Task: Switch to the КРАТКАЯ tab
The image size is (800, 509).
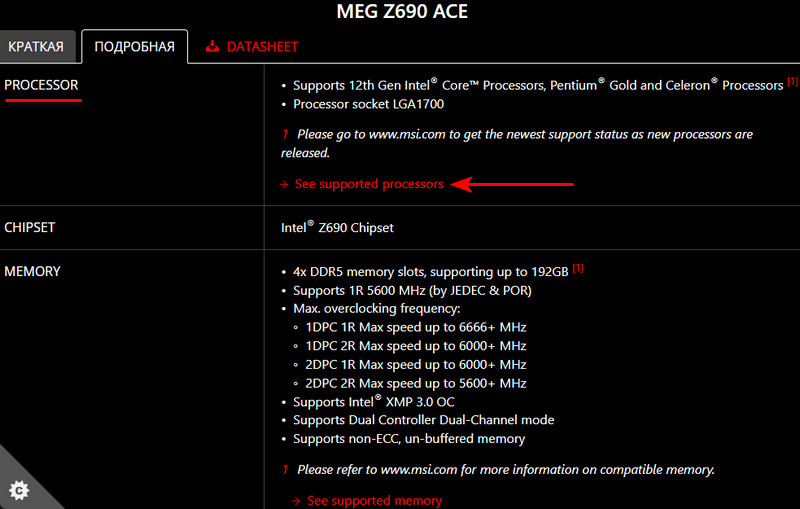Action: (x=36, y=46)
